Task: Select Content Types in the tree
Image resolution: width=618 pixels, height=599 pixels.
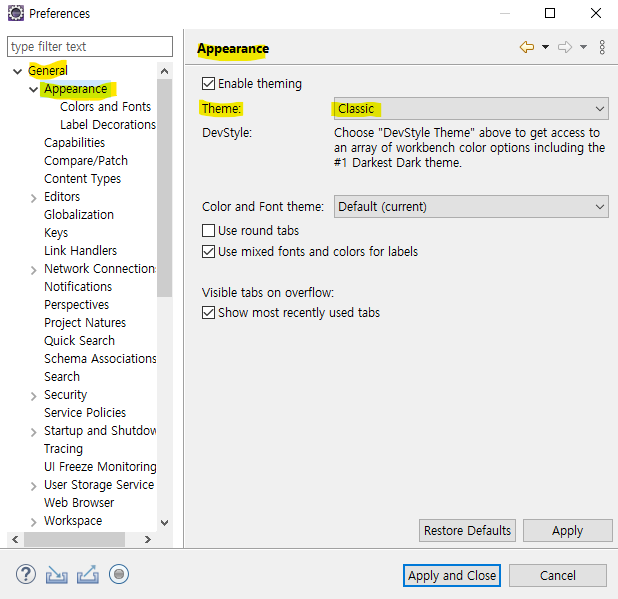Action: [82, 179]
